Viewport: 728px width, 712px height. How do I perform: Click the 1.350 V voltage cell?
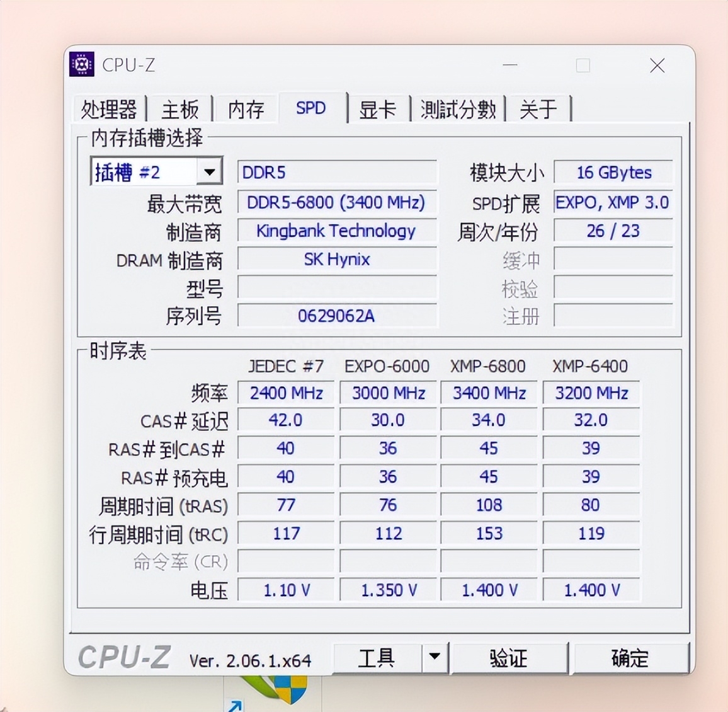coord(388,590)
